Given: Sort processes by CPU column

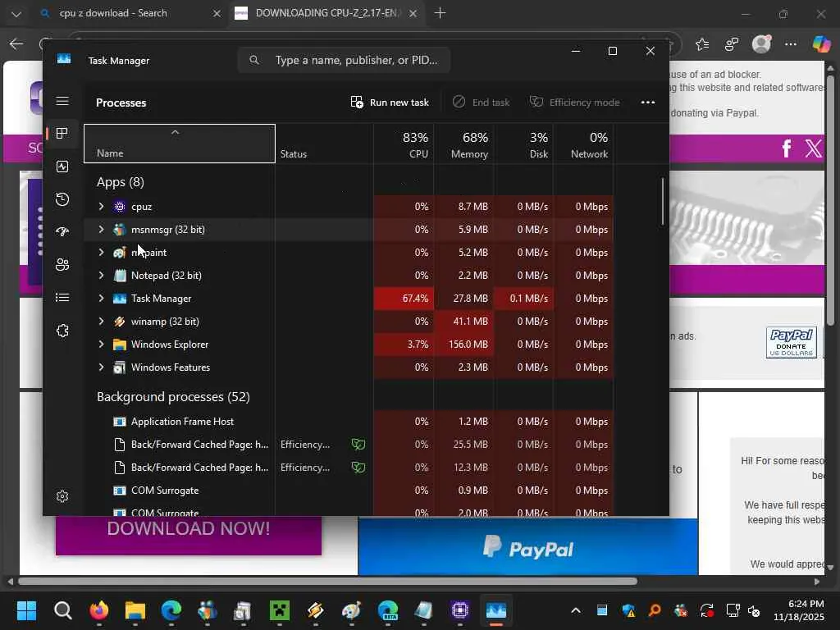Looking at the screenshot, I should tap(404, 144).
